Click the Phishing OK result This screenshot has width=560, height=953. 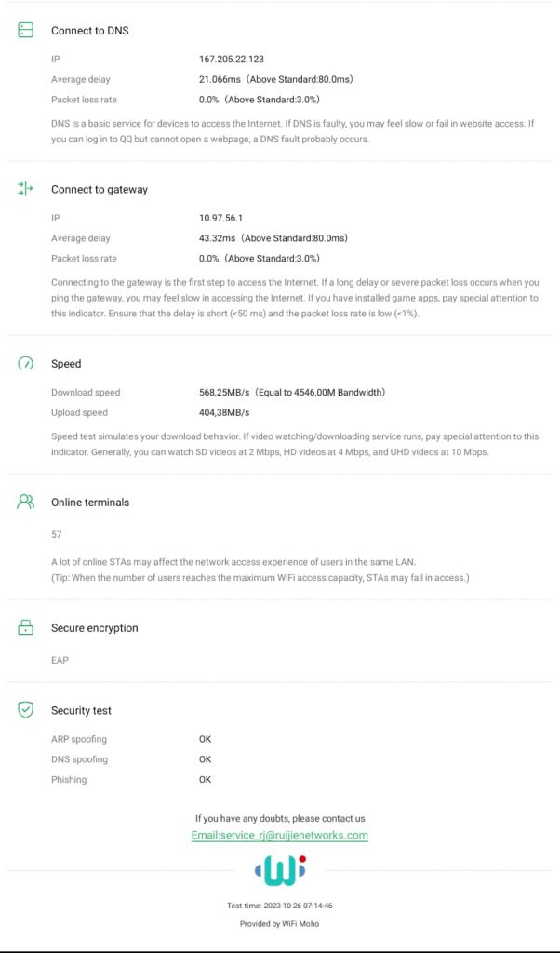[x=205, y=780]
